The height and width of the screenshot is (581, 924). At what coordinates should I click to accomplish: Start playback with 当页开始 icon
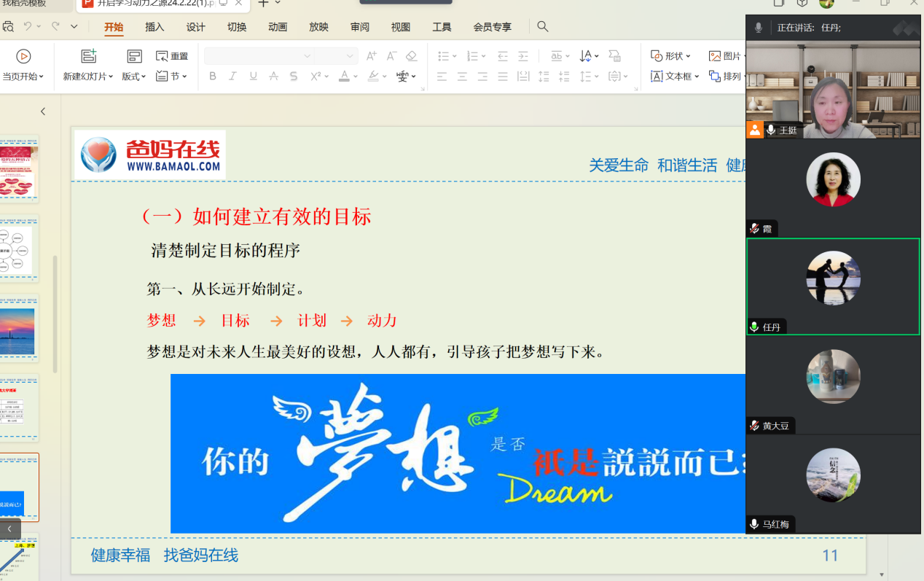tap(23, 55)
